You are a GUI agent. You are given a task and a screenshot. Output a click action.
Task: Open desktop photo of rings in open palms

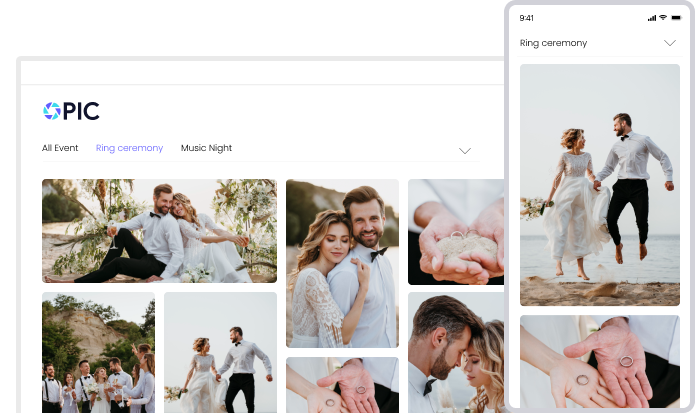[342, 385]
